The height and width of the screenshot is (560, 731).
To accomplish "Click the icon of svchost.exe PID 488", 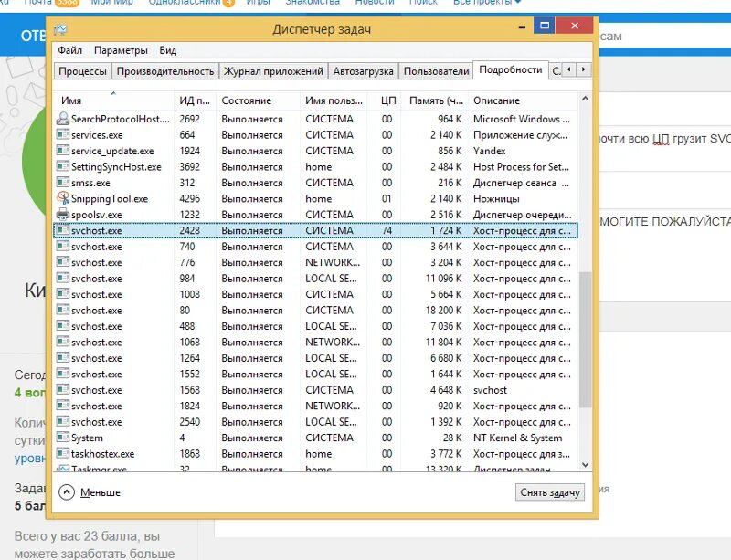I will [x=62, y=326].
